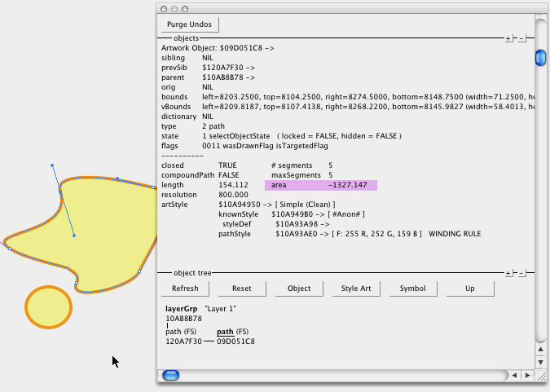Viewport: 550px width, 392px height.
Task: Collapse the object tree section with minus
Action: pos(521,274)
